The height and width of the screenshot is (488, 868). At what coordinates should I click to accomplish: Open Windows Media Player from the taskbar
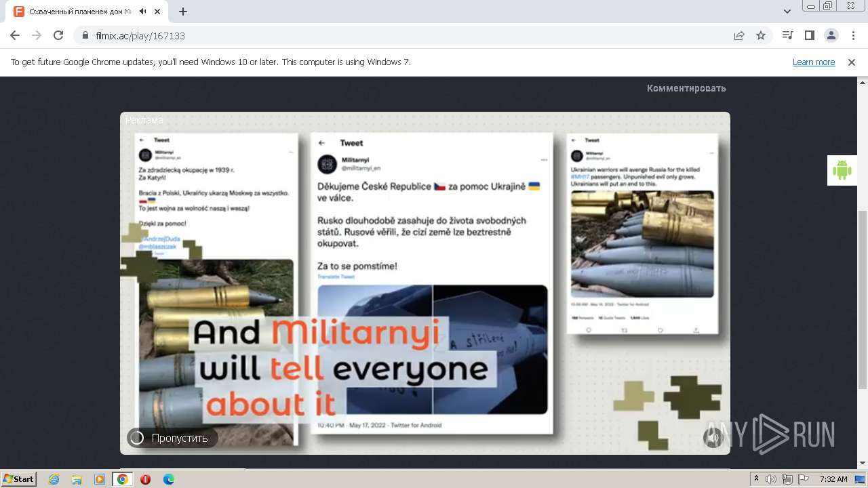pyautogui.click(x=100, y=479)
